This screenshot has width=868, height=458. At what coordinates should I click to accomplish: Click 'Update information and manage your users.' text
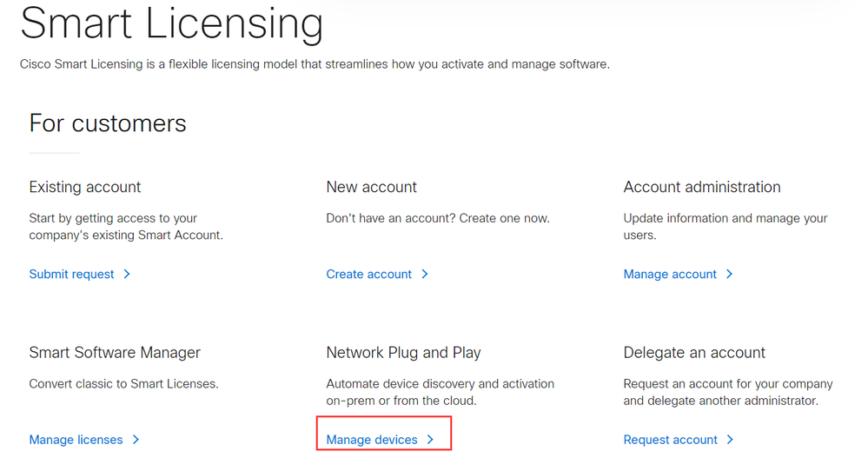726,227
